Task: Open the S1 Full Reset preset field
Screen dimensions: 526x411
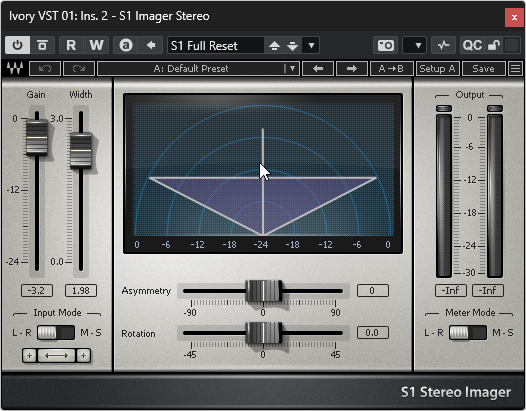Action: coord(216,45)
